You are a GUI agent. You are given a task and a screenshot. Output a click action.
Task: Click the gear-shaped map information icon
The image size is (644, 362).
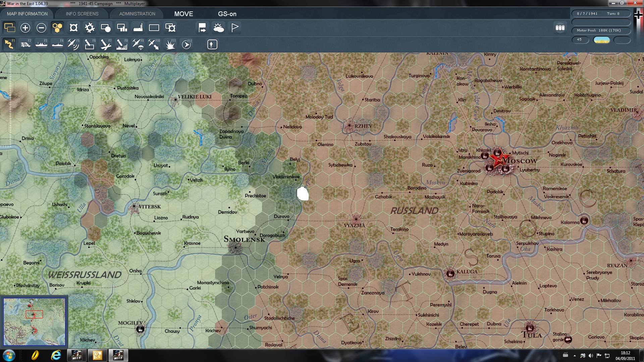(90, 27)
